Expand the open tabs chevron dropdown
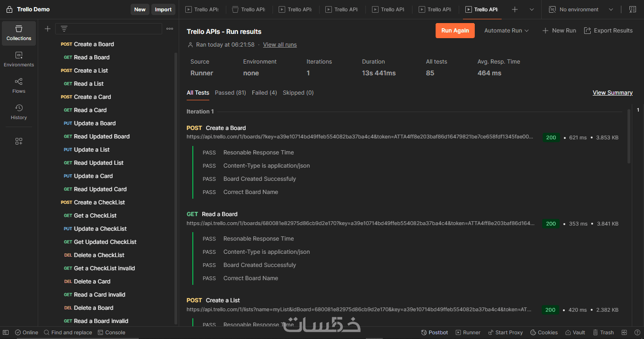 [x=532, y=9]
